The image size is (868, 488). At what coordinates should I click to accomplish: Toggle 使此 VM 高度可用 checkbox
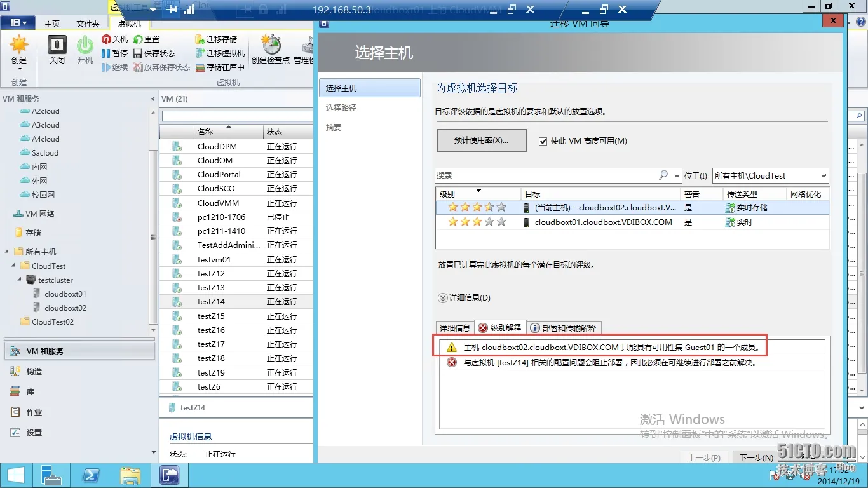click(543, 141)
